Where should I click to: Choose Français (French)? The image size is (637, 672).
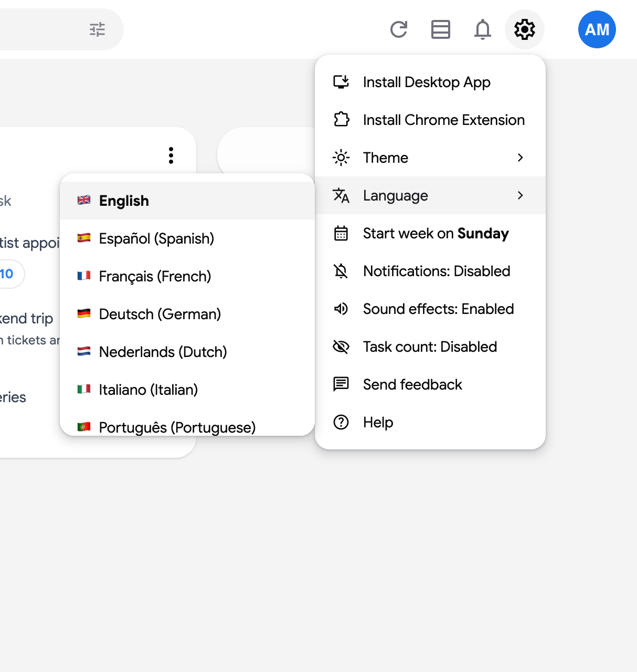(x=187, y=276)
